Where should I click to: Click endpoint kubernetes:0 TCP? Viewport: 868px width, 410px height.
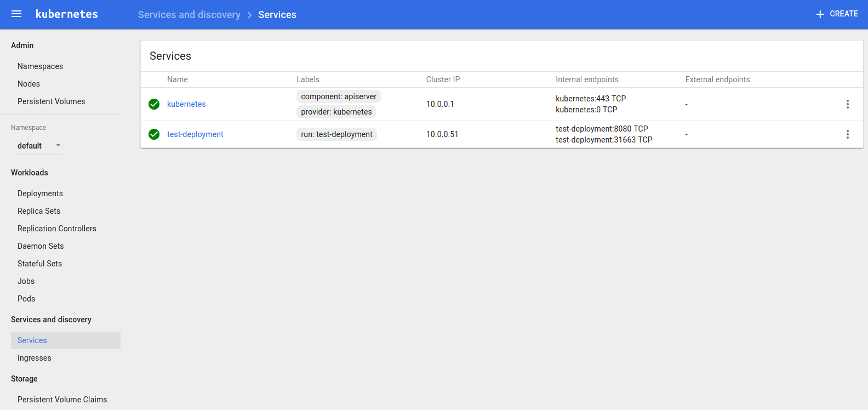click(586, 110)
